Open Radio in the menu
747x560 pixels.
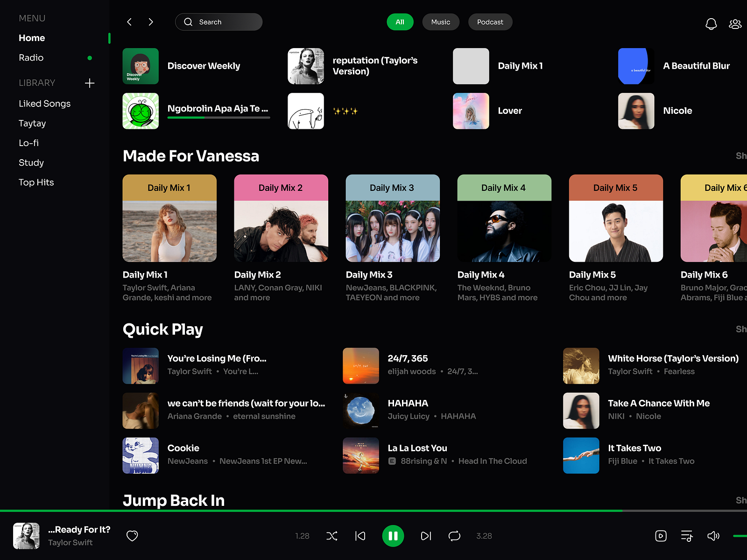click(x=31, y=57)
